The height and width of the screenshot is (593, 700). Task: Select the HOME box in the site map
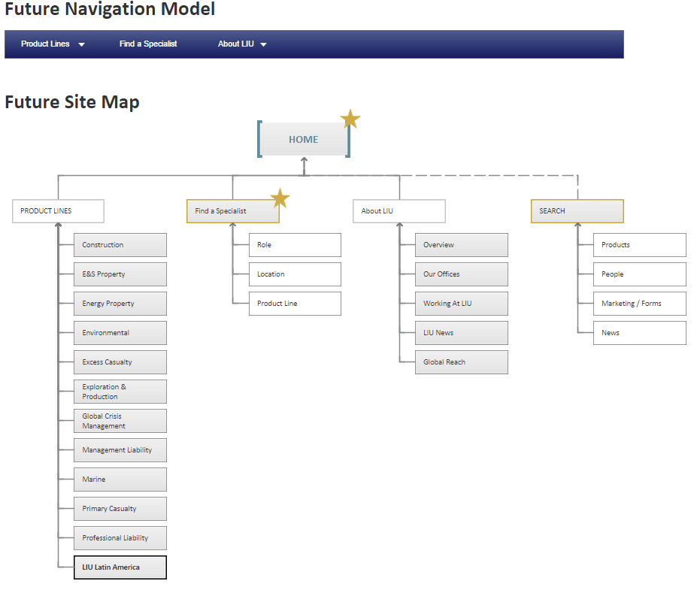pos(304,139)
